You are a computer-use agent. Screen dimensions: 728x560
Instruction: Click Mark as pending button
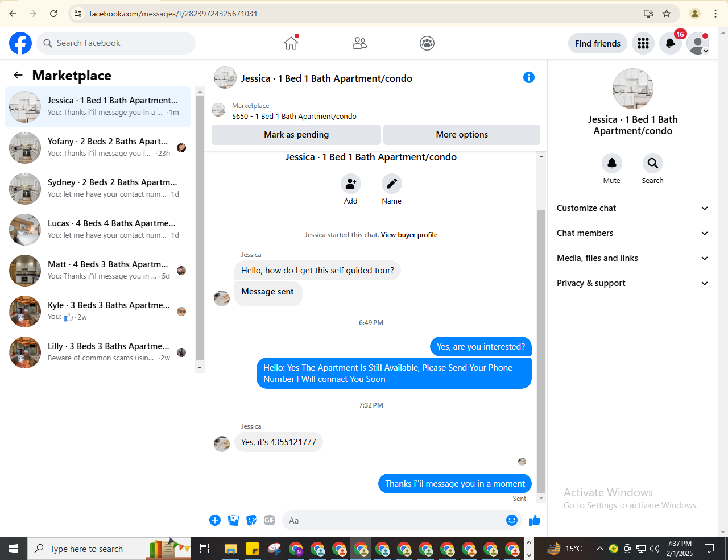pos(296,135)
